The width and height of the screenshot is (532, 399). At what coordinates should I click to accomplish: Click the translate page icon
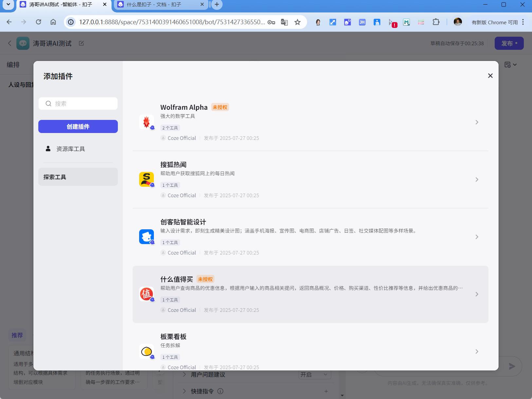click(x=284, y=22)
